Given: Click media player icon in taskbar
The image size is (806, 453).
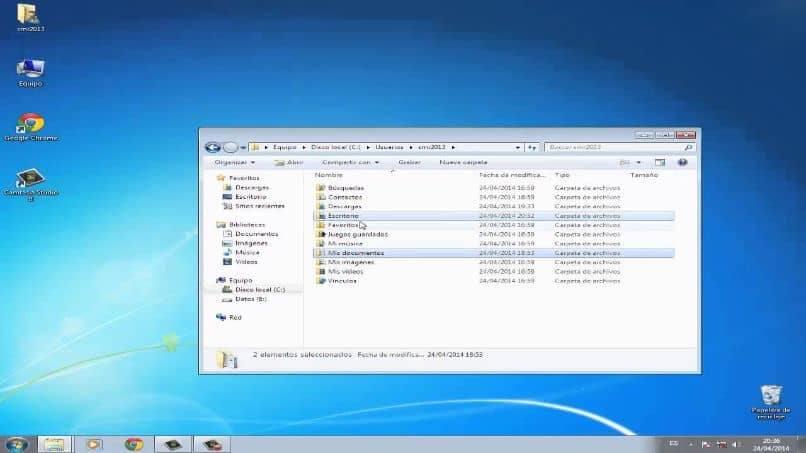Looking at the screenshot, I should click(94, 444).
